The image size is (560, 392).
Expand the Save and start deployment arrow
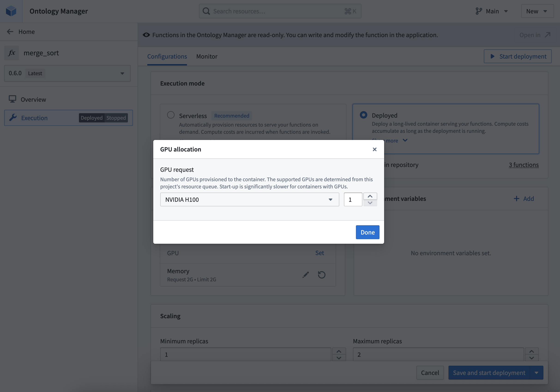pyautogui.click(x=536, y=373)
